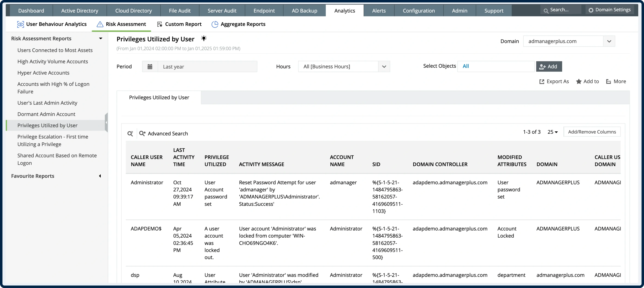Open the admanagerplus.com domain dropdown
This screenshot has height=288, width=644.
[x=609, y=41]
